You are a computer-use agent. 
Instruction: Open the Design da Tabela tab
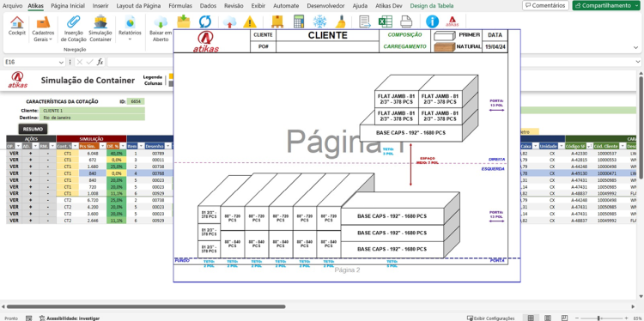(432, 6)
